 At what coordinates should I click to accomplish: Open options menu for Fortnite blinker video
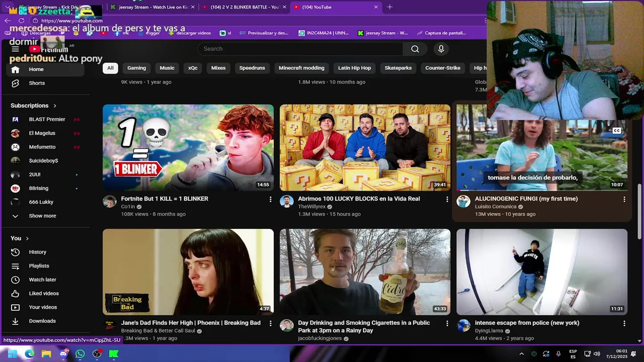click(270, 200)
